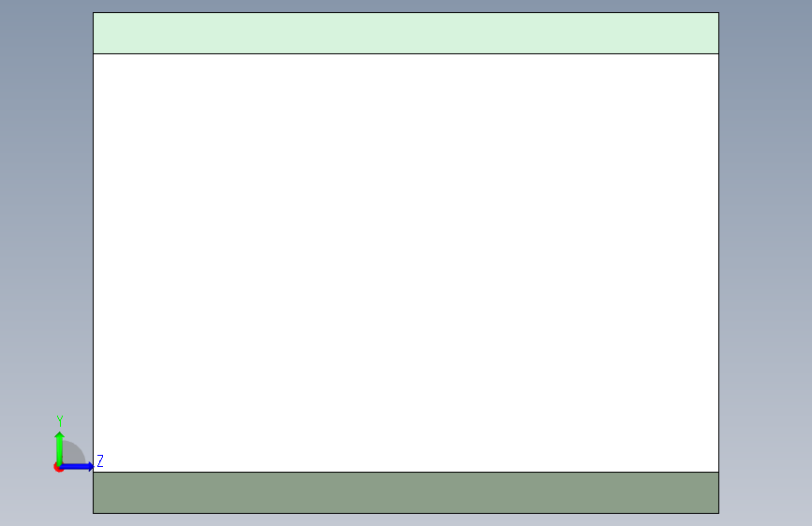Click the green Y axis label
The width and height of the screenshot is (812, 526).
click(x=60, y=421)
